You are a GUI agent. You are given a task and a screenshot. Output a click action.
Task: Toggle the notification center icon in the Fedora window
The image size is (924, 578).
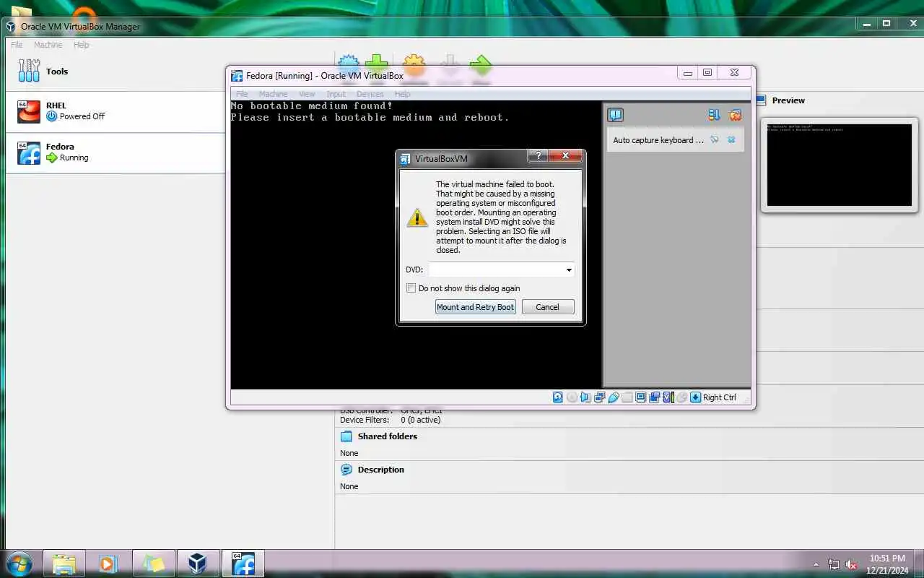(615, 115)
